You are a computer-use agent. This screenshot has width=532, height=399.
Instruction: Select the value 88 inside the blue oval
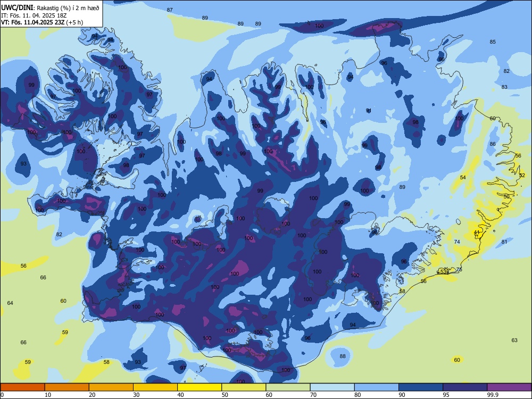click(x=343, y=356)
